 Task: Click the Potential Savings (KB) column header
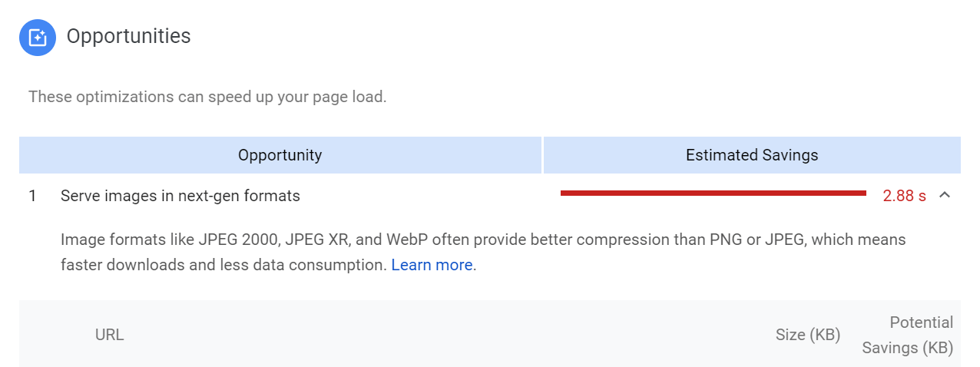click(909, 335)
